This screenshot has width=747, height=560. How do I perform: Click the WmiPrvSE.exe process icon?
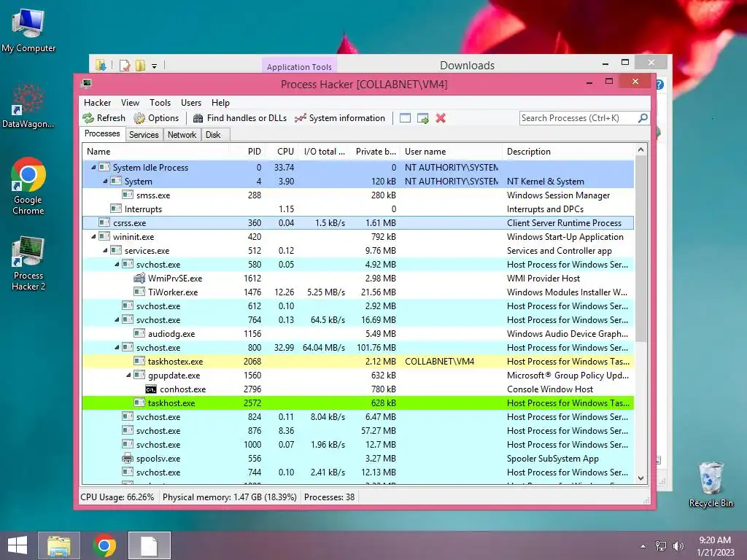[x=139, y=278]
